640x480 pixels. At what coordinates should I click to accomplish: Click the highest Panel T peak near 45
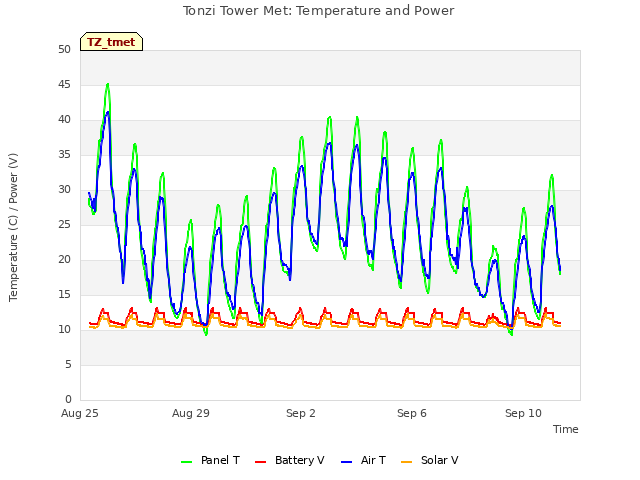(108, 84)
